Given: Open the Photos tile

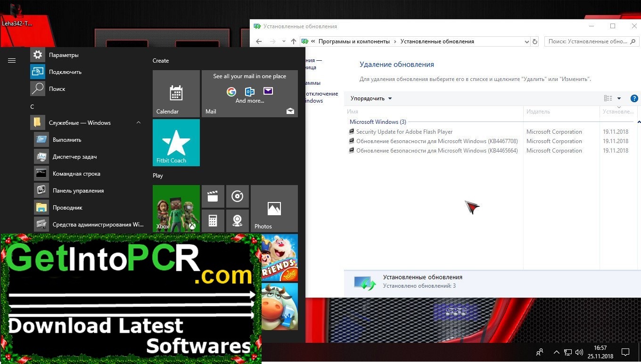Looking at the screenshot, I should 274,208.
